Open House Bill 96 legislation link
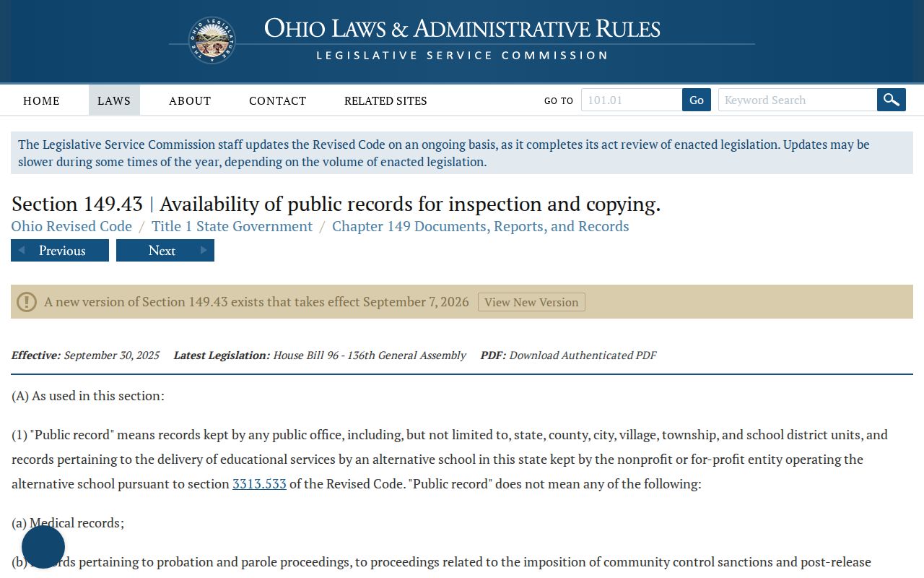The width and height of the screenshot is (924, 578). coord(370,355)
